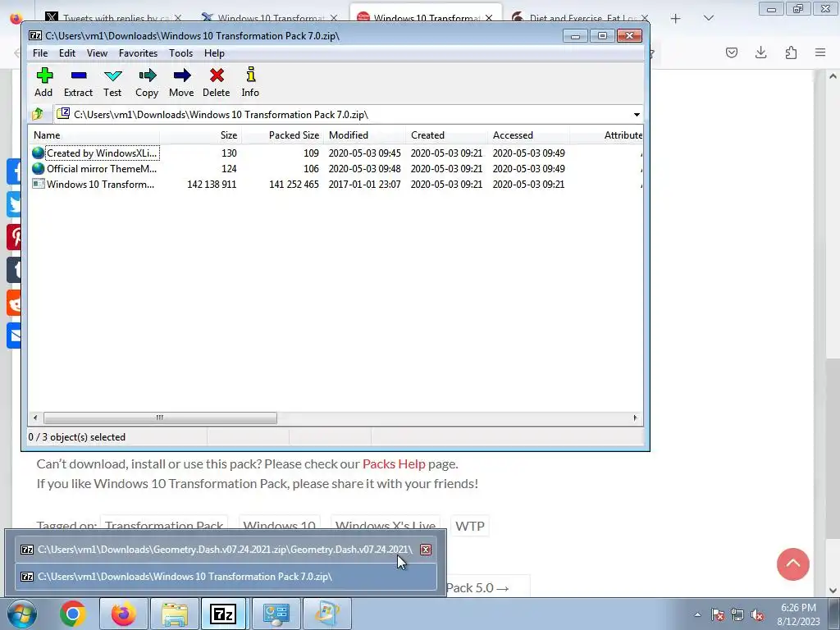Switch to Tweets with replies Firefox tab
The image size is (840, 630).
pos(112,18)
